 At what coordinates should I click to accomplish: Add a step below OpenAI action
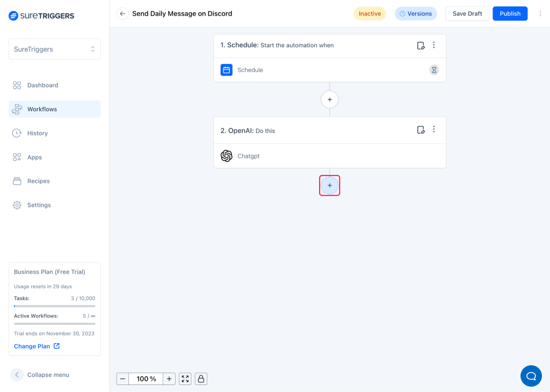tap(330, 185)
